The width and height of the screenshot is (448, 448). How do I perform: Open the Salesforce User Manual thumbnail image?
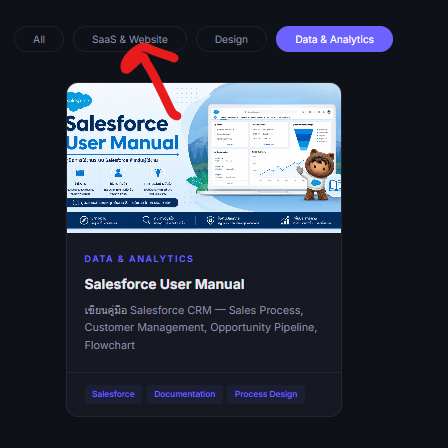204,158
